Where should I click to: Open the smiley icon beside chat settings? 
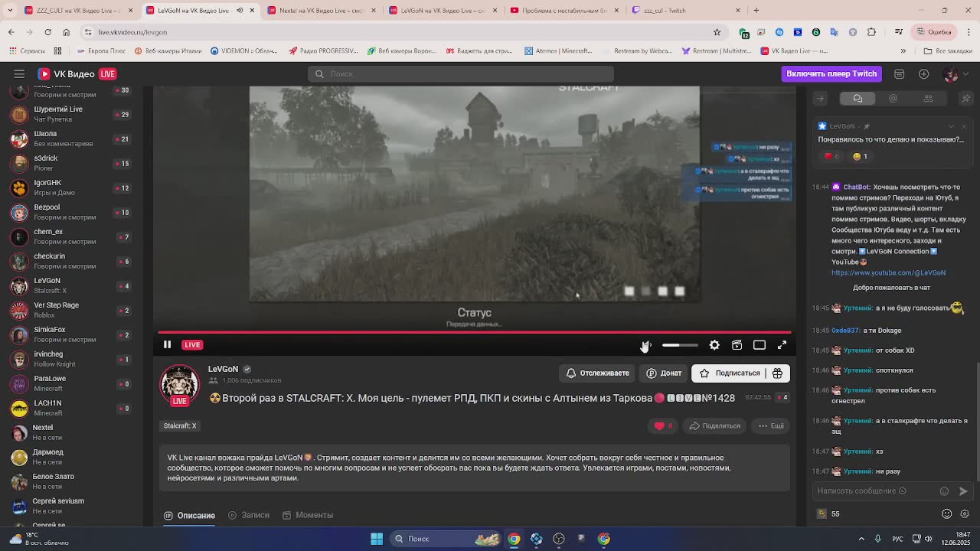point(947,514)
